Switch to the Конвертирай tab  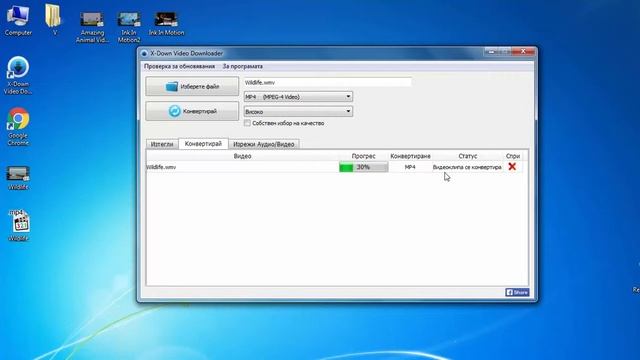point(203,144)
